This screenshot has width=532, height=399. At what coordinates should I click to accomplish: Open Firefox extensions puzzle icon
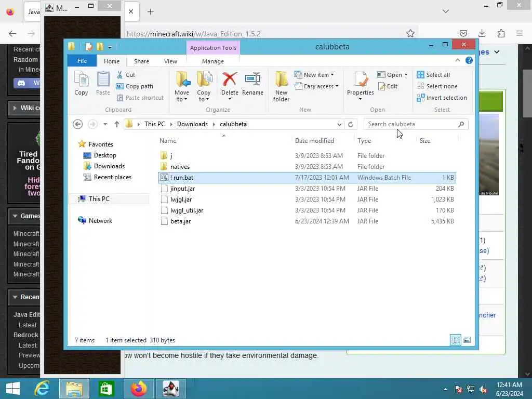coord(501,33)
